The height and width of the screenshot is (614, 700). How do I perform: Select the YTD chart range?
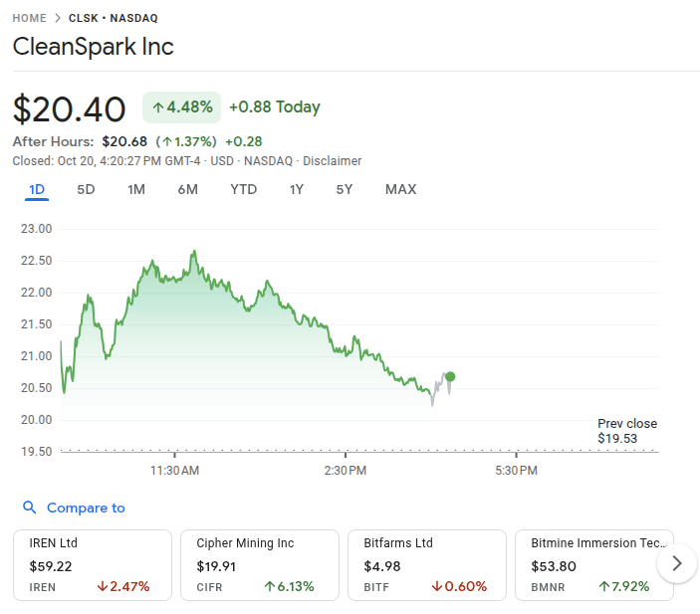(243, 189)
